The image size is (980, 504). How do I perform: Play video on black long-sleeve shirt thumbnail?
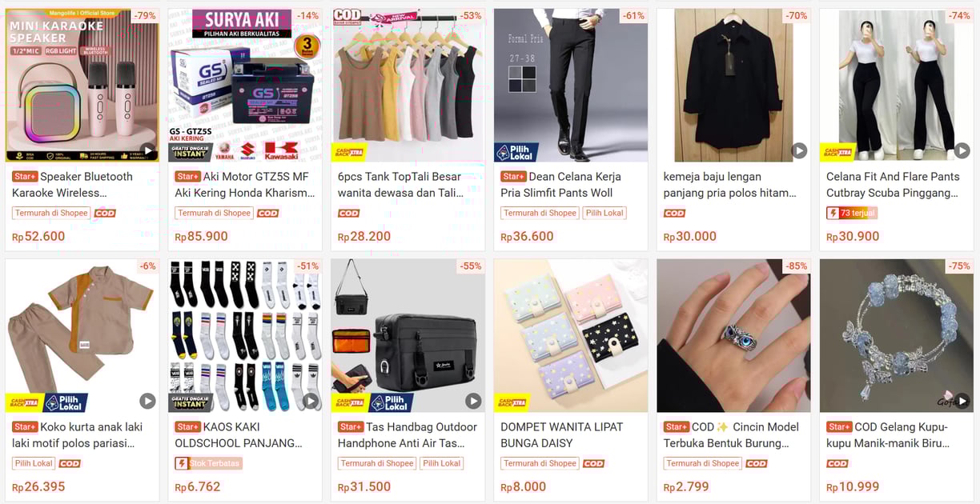[x=799, y=150]
